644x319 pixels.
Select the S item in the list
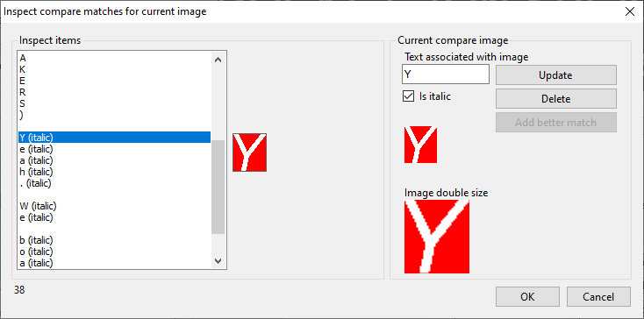(x=115, y=103)
